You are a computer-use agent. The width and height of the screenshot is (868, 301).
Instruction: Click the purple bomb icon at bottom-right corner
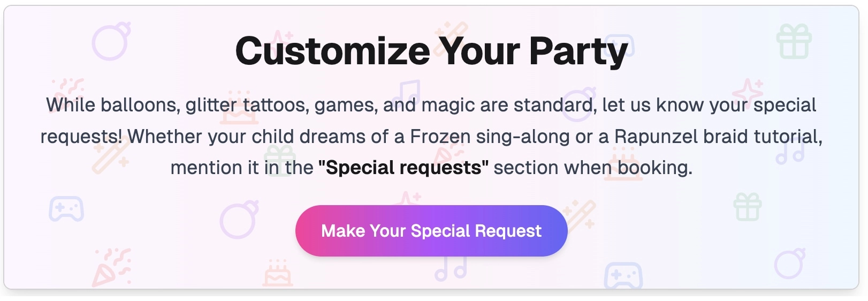pos(789,264)
